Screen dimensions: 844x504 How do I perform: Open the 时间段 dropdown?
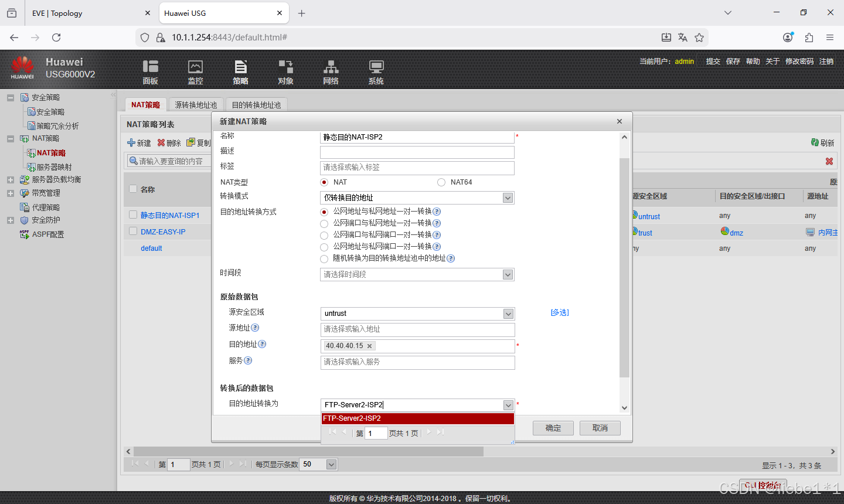pyautogui.click(x=508, y=275)
